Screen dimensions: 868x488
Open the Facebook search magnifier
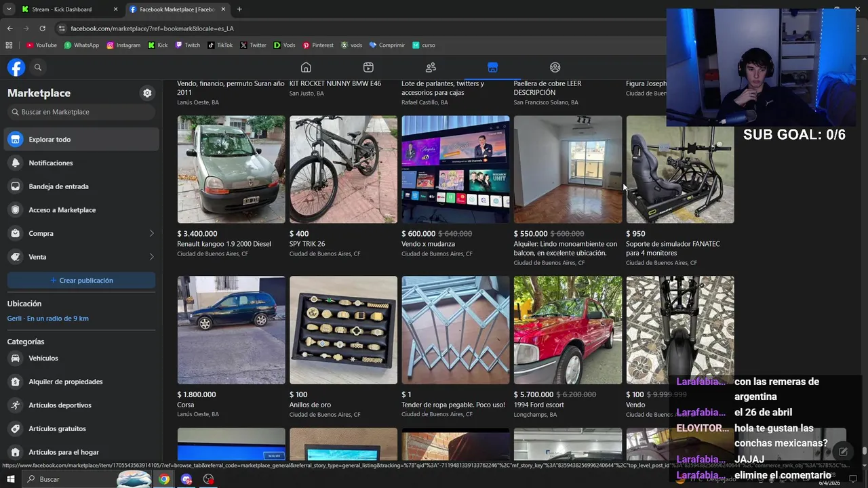(38, 67)
